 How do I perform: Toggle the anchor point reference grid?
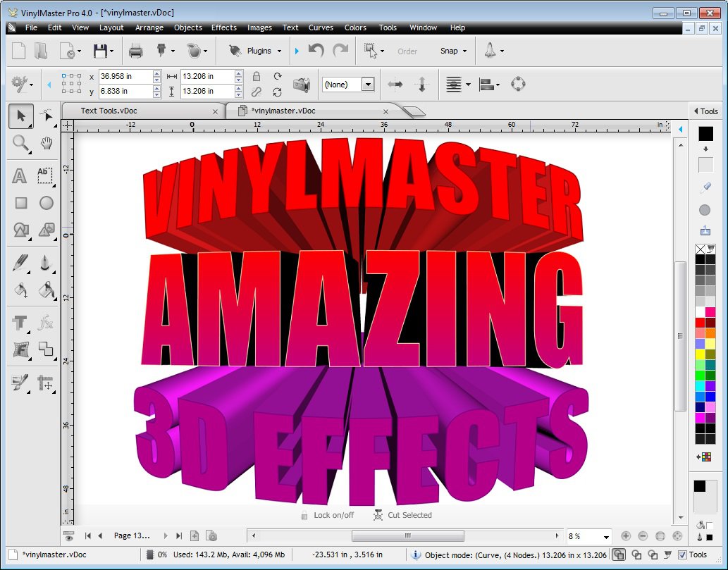[x=71, y=84]
